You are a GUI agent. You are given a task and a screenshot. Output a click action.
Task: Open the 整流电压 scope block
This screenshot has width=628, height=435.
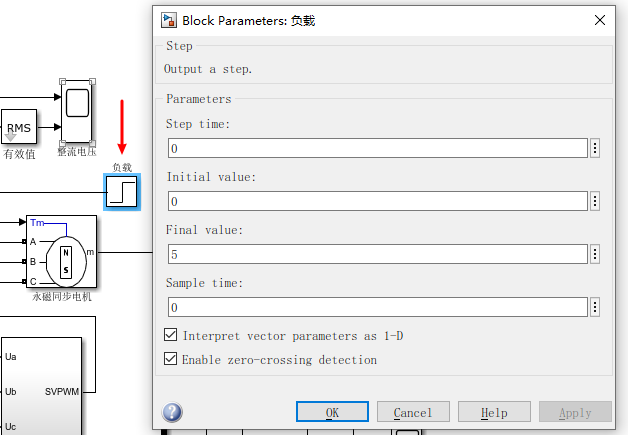click(x=77, y=112)
